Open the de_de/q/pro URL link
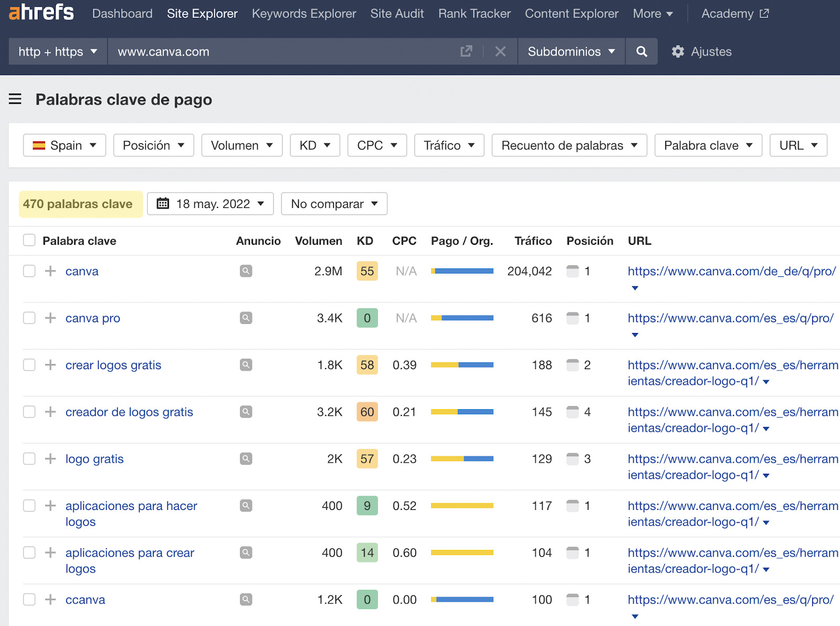Screen dimensions: 840x626 click(x=732, y=271)
